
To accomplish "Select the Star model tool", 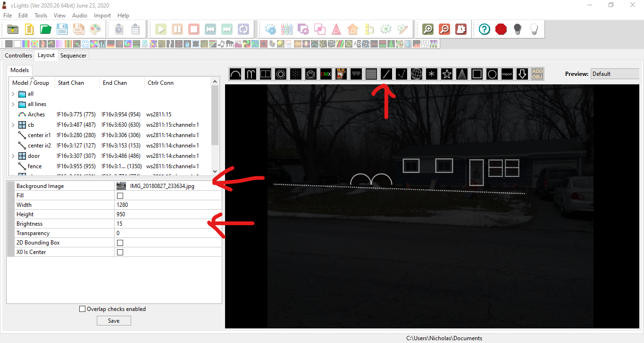I will click(446, 73).
